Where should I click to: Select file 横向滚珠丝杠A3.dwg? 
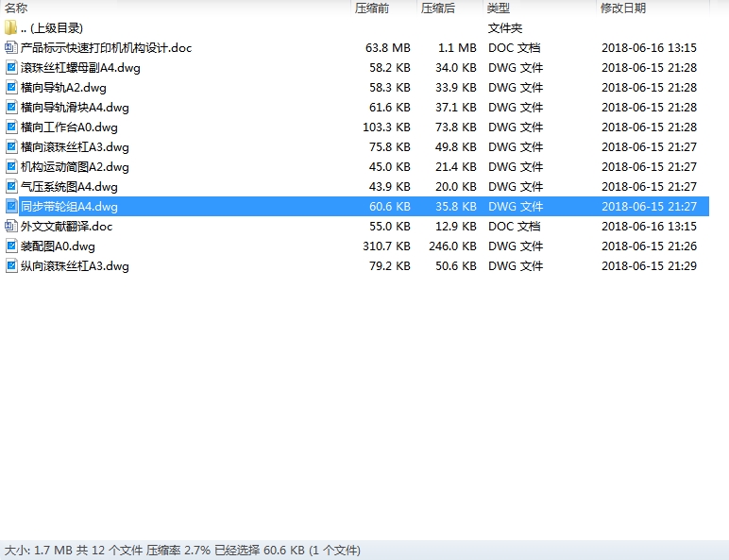point(75,147)
